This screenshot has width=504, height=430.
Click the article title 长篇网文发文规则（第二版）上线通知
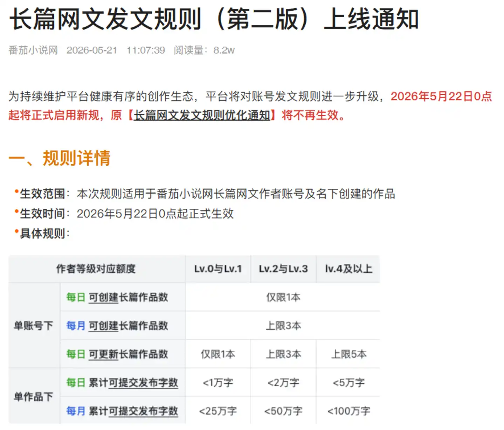(214, 19)
